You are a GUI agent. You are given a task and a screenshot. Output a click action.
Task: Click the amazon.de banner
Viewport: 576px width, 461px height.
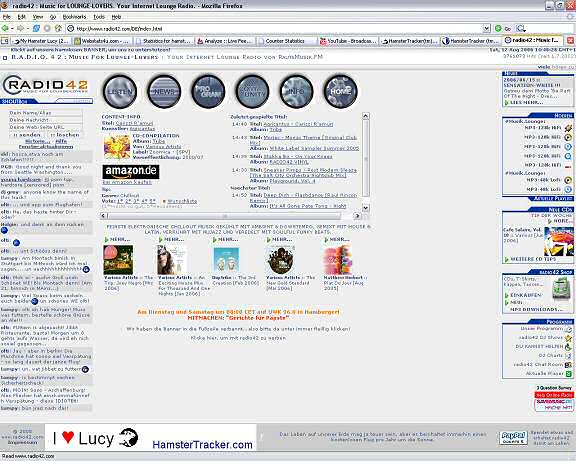[131, 171]
